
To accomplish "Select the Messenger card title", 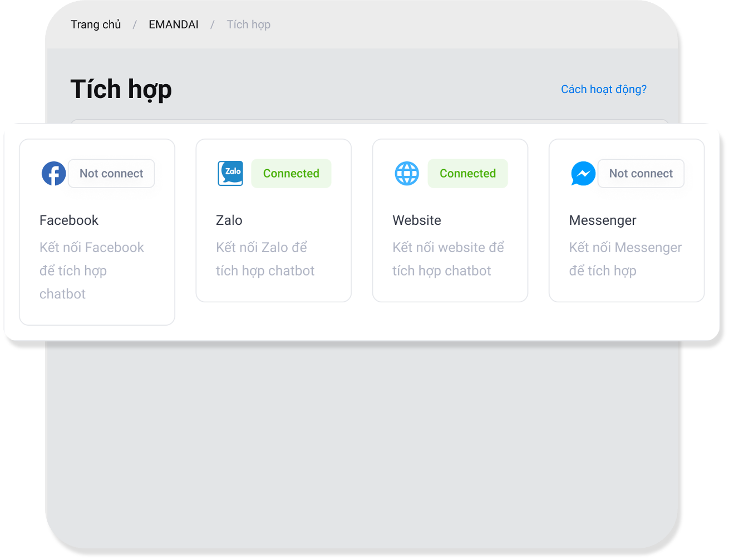I will 602,220.
